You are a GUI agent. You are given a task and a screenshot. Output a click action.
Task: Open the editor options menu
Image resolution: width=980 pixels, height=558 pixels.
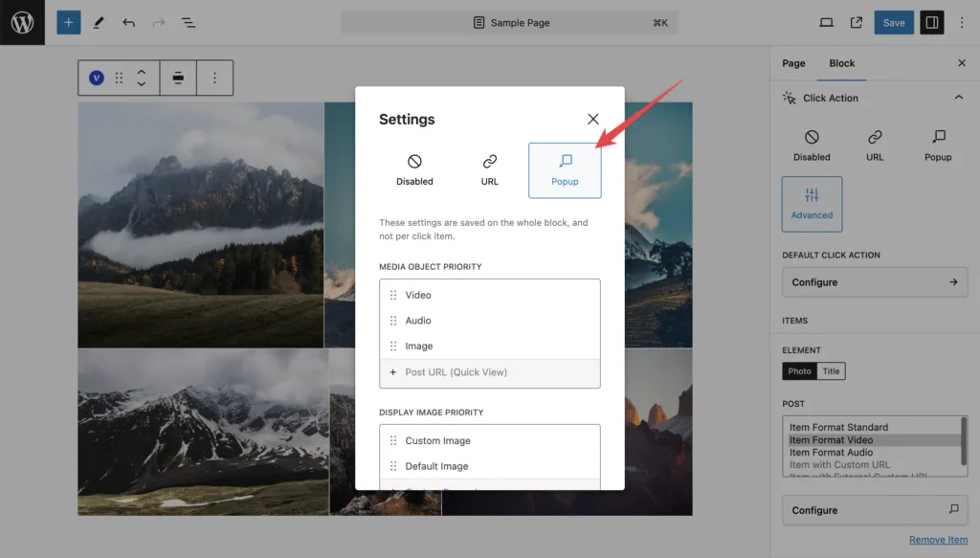(962, 23)
